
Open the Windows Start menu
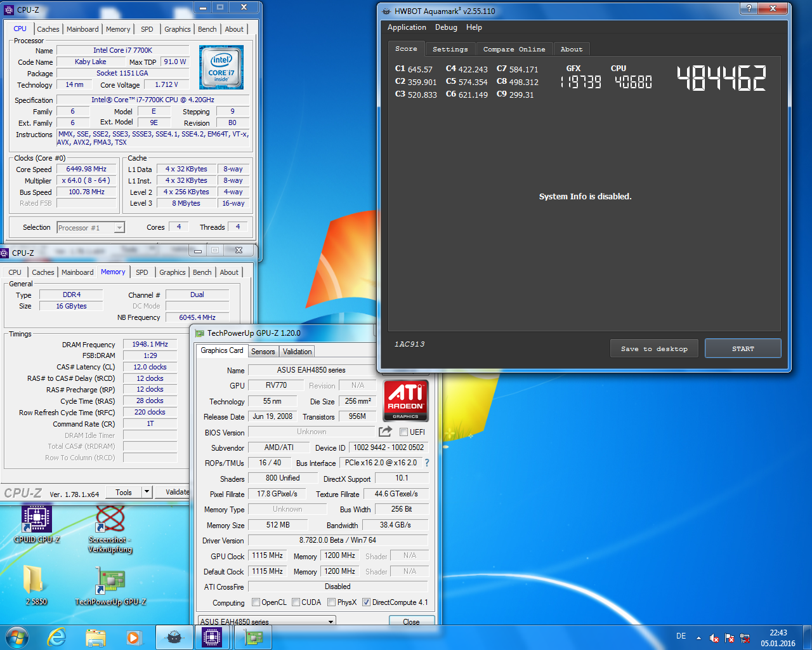point(17,637)
